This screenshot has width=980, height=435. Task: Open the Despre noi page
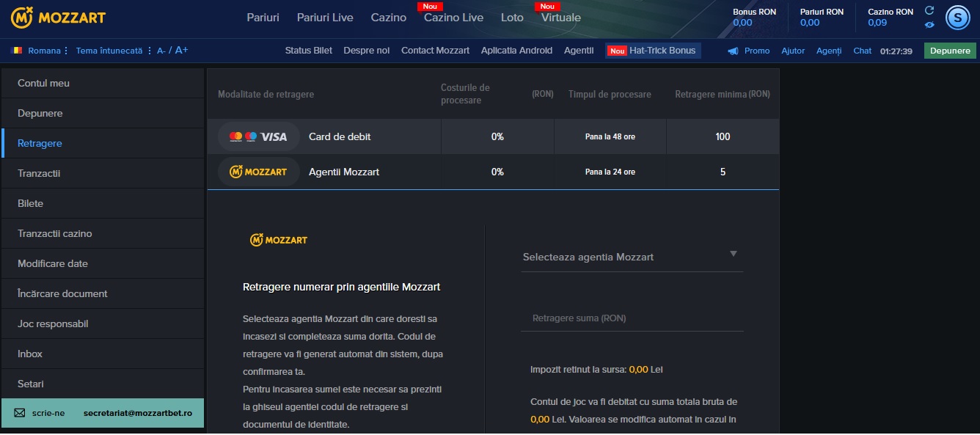pos(367,51)
